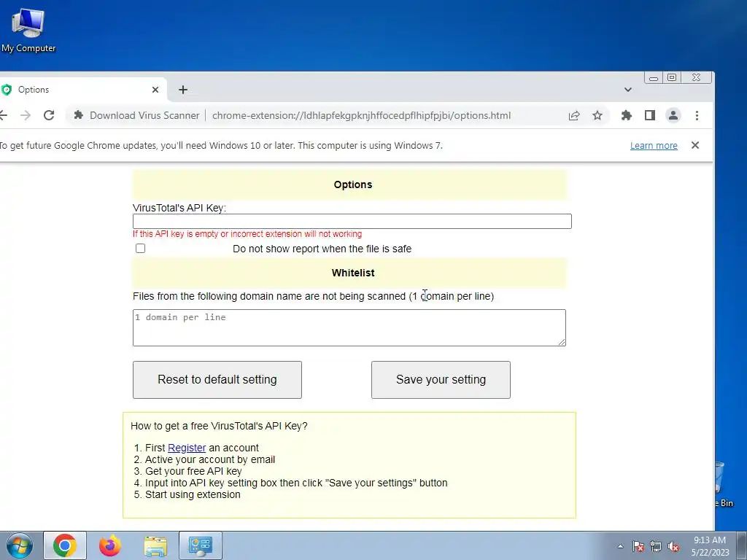Reload the current page

(49, 115)
